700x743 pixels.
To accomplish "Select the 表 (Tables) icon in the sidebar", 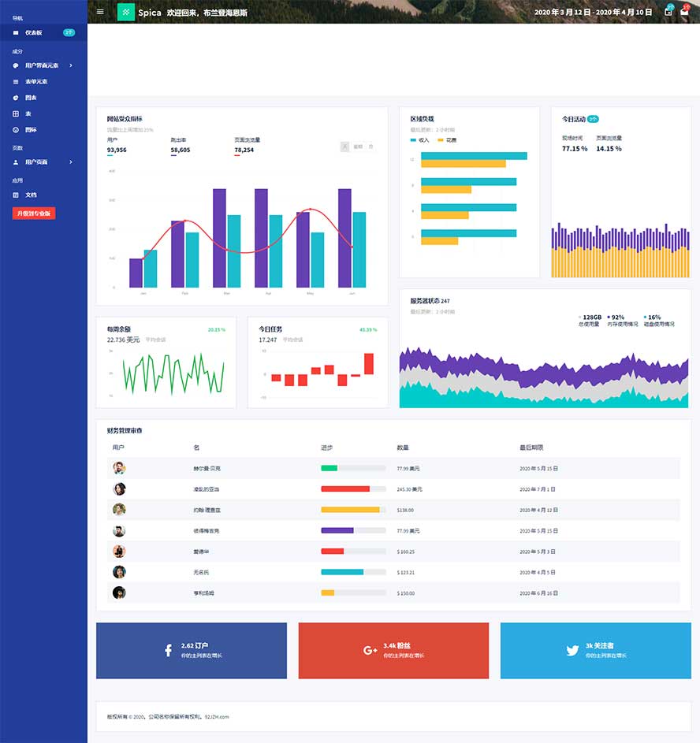I will [x=16, y=113].
